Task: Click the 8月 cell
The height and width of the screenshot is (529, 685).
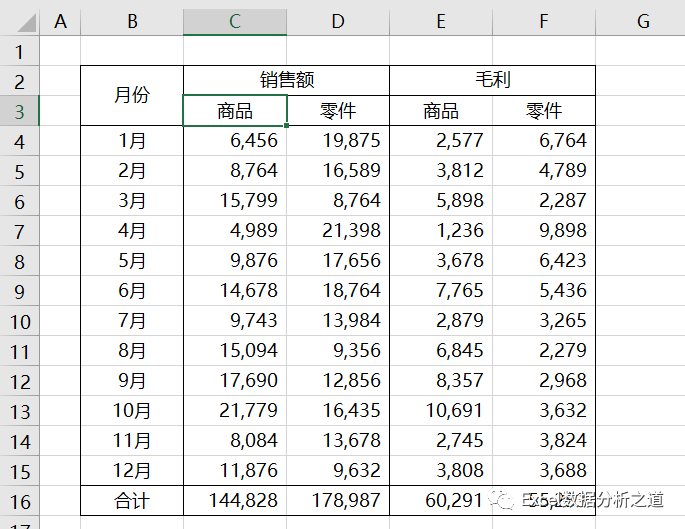Action: [132, 351]
